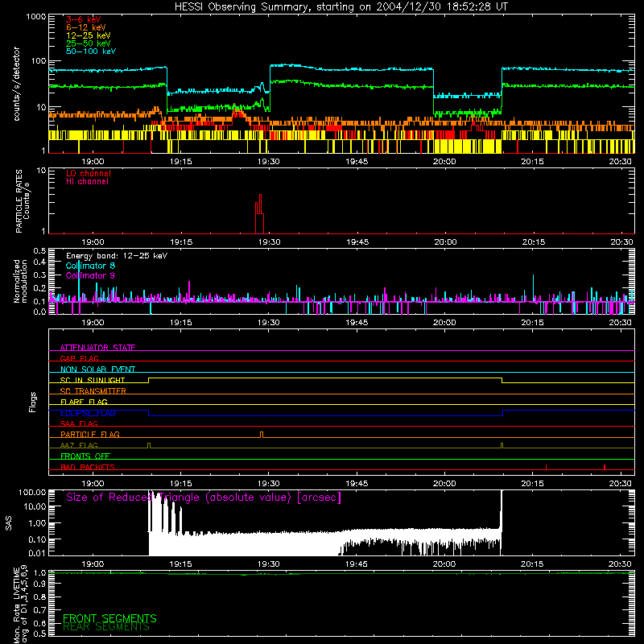Click the 100.00 value on SAS axis
Image resolution: width=644 pixels, height=644 pixels.
[x=32, y=492]
